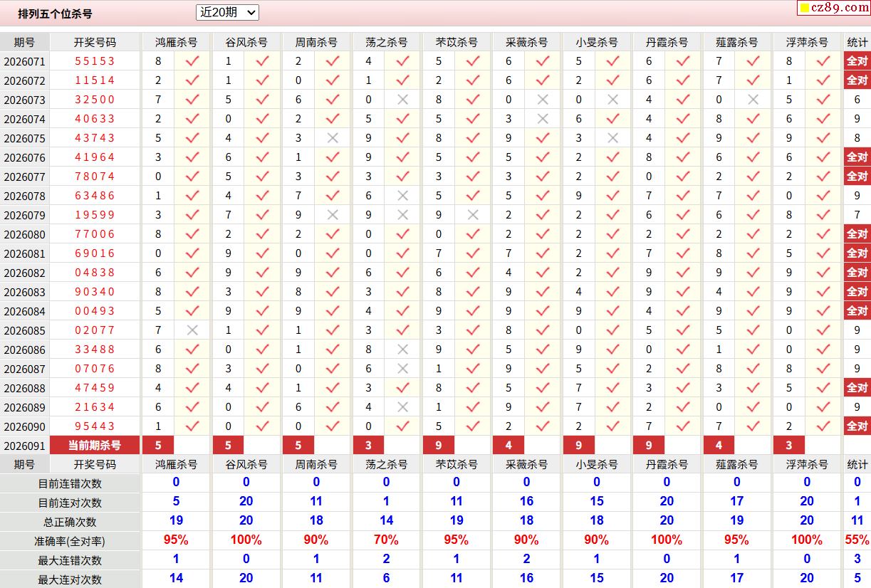871x588 pixels.
Task: Click the current kill number 3 under 浮萍杀号
Action: point(789,446)
